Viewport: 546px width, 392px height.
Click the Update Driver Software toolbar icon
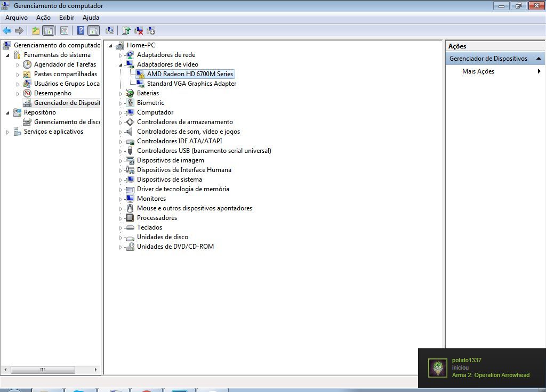click(x=126, y=30)
